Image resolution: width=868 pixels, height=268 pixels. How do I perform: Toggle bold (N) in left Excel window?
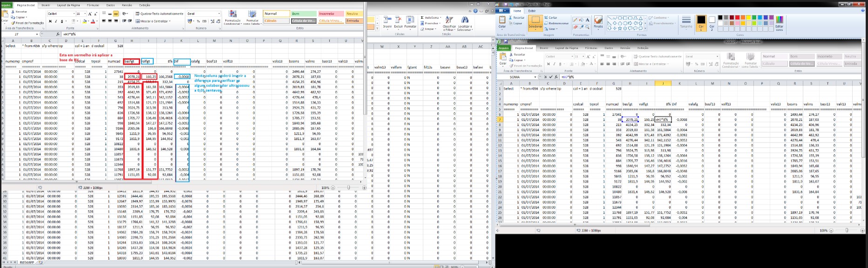[50, 21]
